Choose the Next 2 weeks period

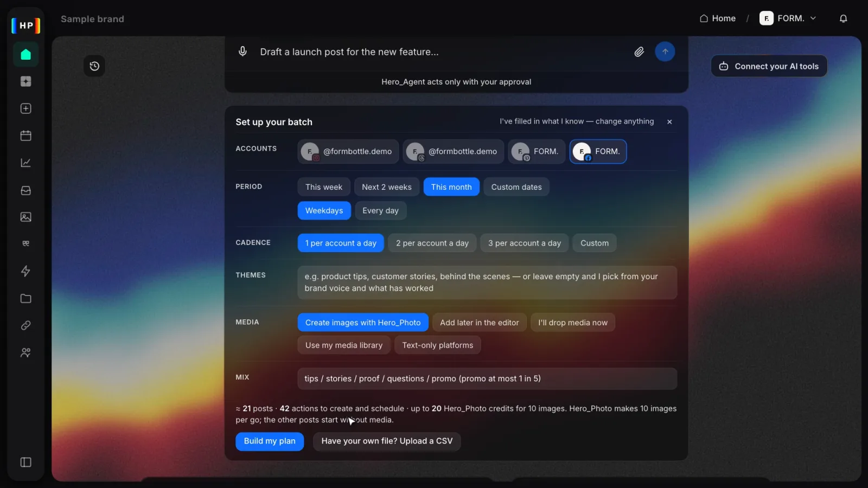pyautogui.click(x=387, y=187)
